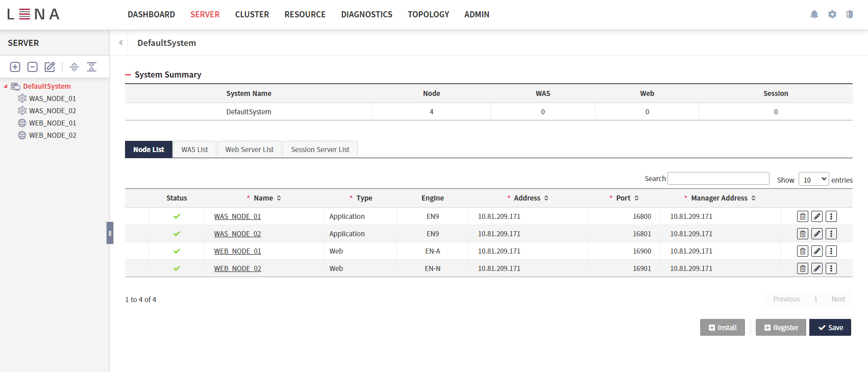
Task: Collapse all tree nodes icon
Action: [92, 67]
